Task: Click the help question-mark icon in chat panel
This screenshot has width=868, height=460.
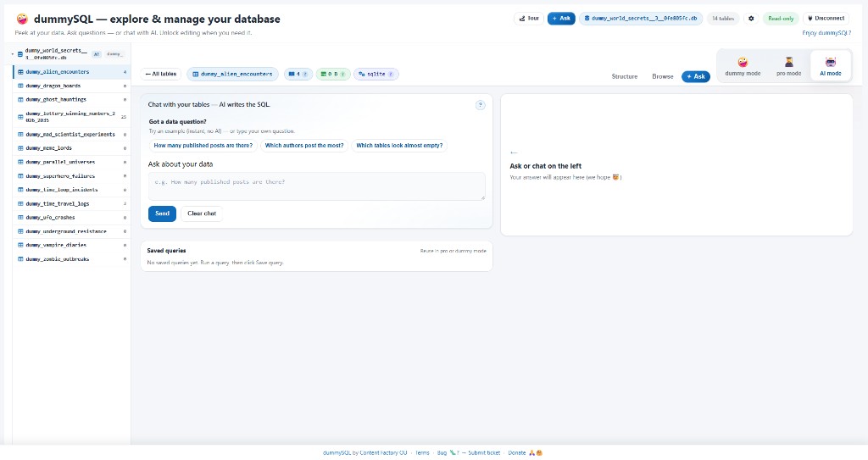Action: pyautogui.click(x=480, y=104)
